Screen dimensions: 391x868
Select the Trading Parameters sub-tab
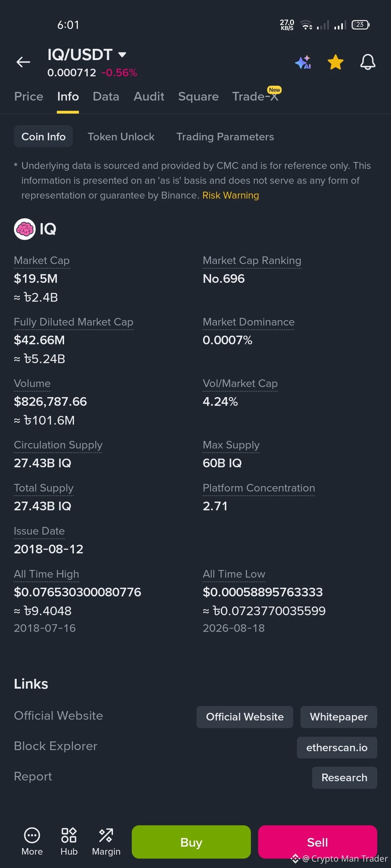[x=225, y=137]
